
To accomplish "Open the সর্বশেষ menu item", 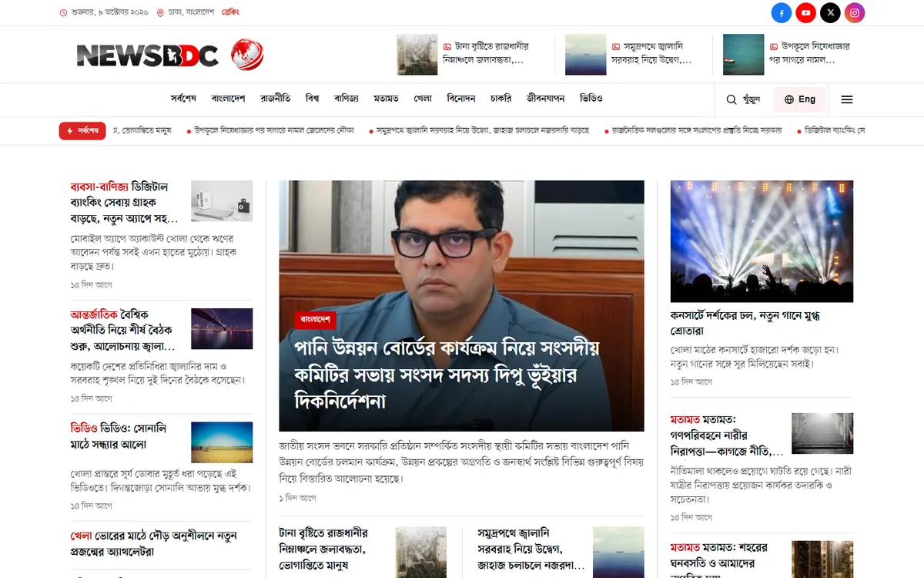I will point(184,99).
